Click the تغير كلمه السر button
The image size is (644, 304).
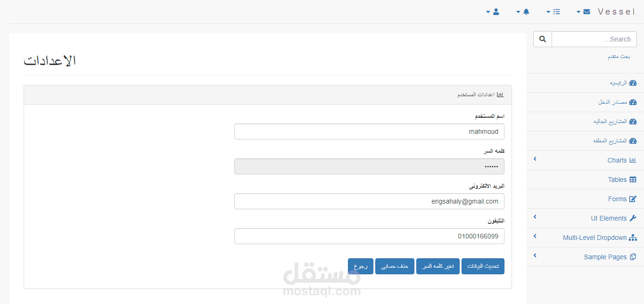click(438, 266)
